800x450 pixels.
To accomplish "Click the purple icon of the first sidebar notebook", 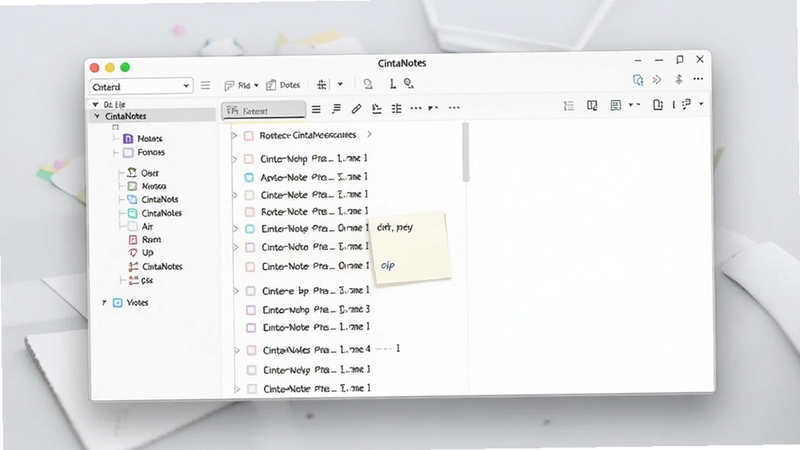I will (128, 139).
